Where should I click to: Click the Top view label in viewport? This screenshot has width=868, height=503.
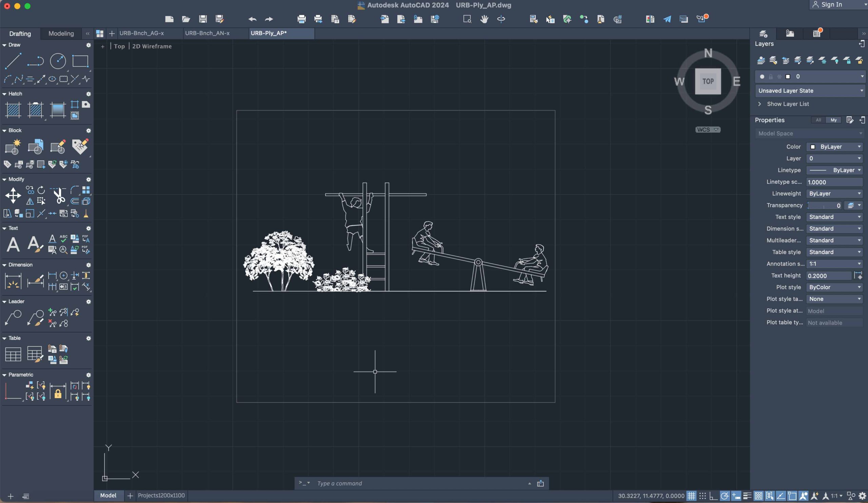(x=119, y=46)
